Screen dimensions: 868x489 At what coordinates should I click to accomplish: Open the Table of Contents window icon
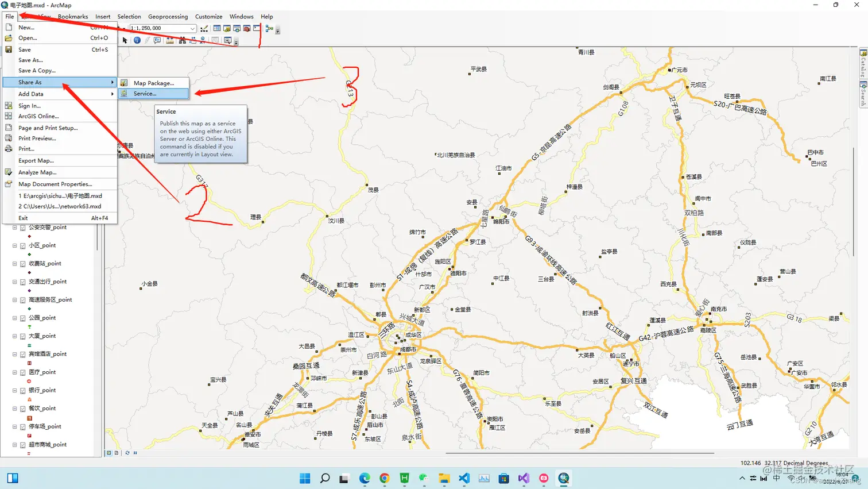(x=217, y=28)
